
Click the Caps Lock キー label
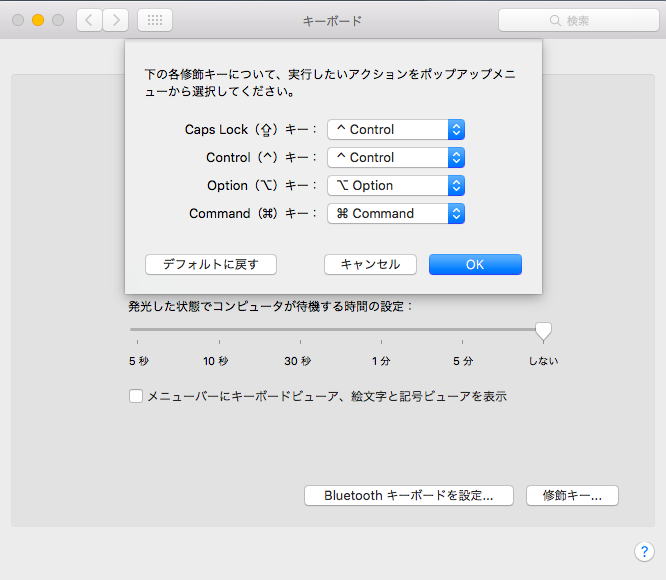[251, 130]
